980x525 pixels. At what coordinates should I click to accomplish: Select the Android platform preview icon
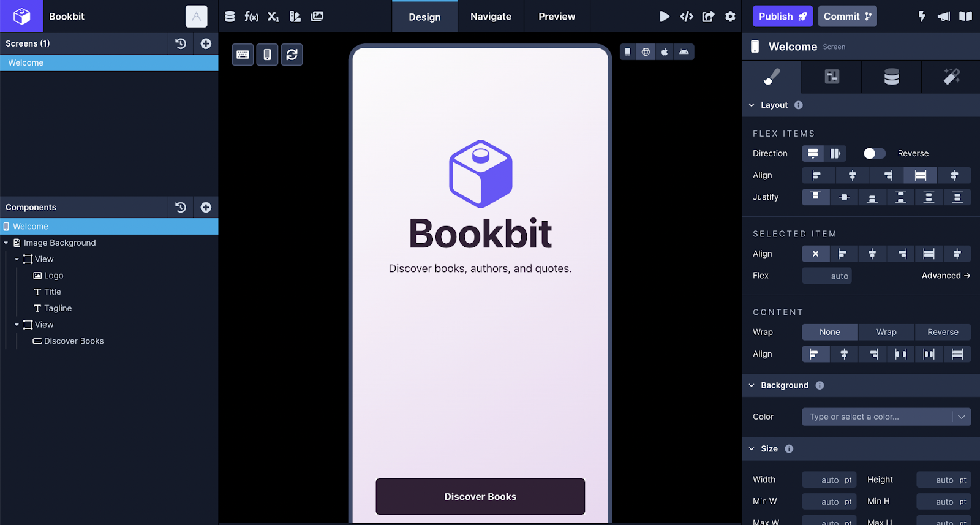coord(684,52)
